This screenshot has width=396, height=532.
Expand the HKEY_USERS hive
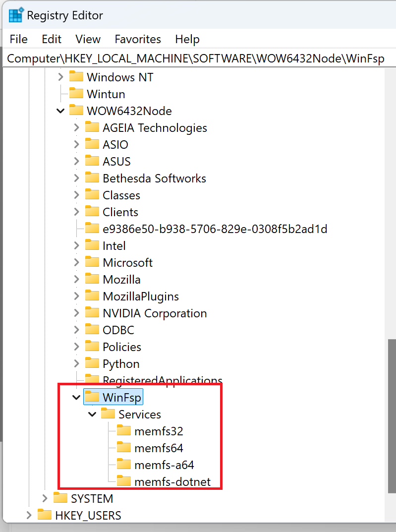click(29, 515)
